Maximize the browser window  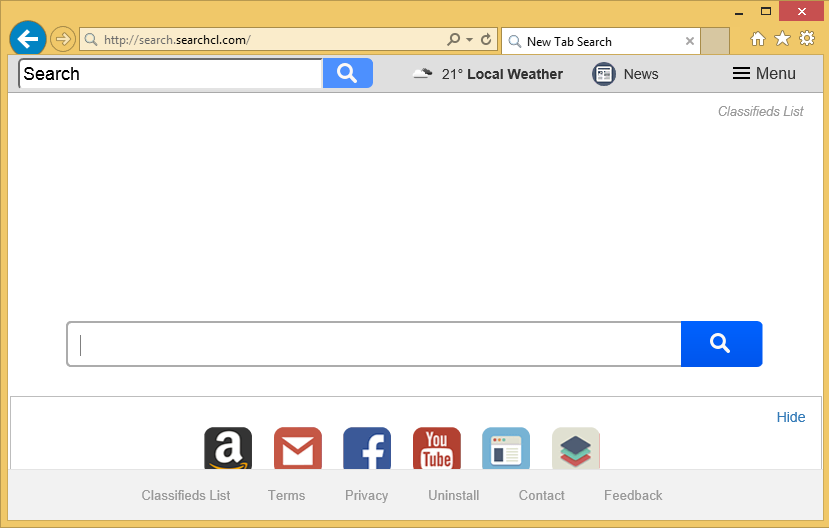tap(766, 11)
